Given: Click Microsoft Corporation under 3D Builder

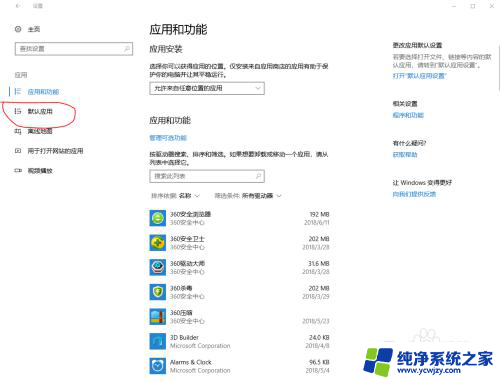Looking at the screenshot, I should [200, 346].
